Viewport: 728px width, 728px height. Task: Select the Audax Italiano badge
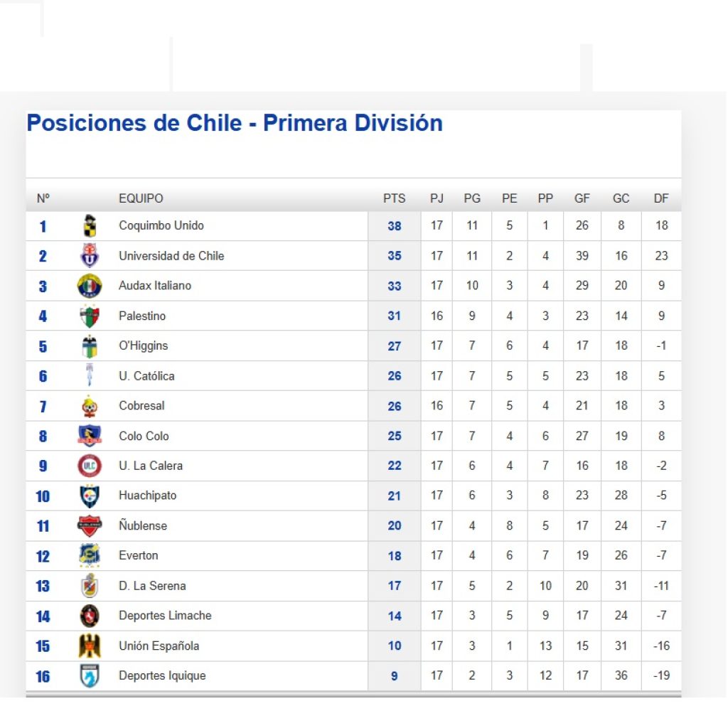pyautogui.click(x=90, y=286)
